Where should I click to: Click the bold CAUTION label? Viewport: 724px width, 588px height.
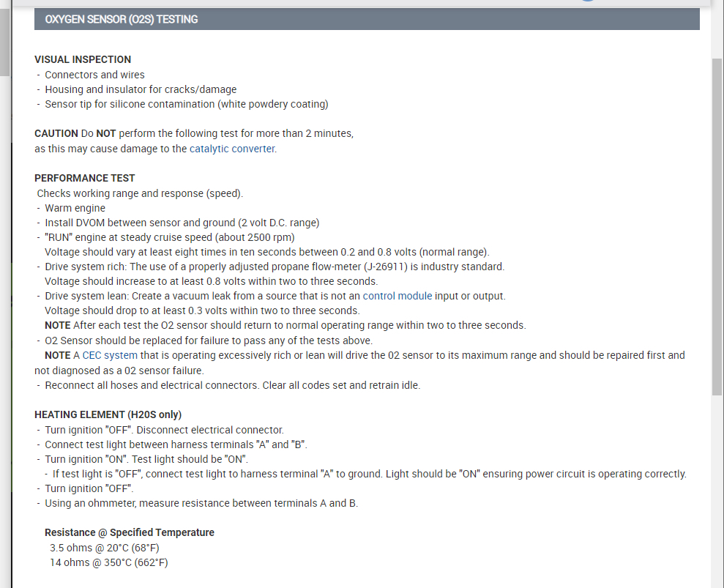point(56,133)
